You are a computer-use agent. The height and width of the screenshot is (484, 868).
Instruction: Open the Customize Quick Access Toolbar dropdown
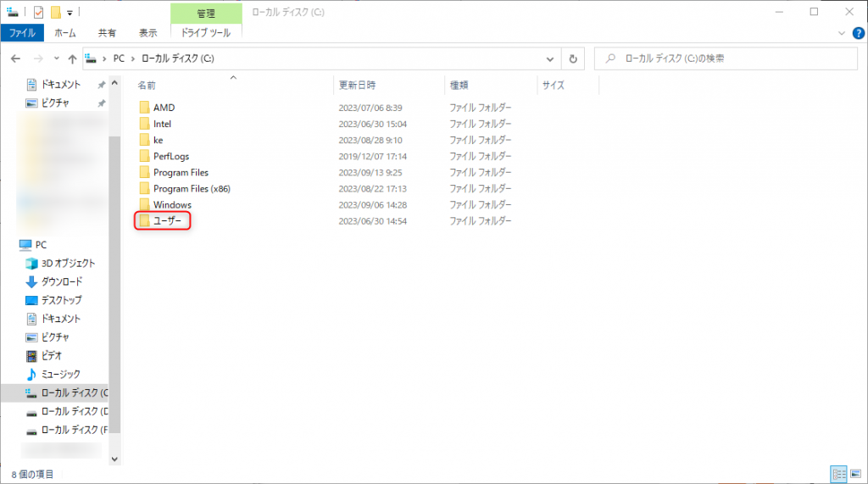(70, 13)
